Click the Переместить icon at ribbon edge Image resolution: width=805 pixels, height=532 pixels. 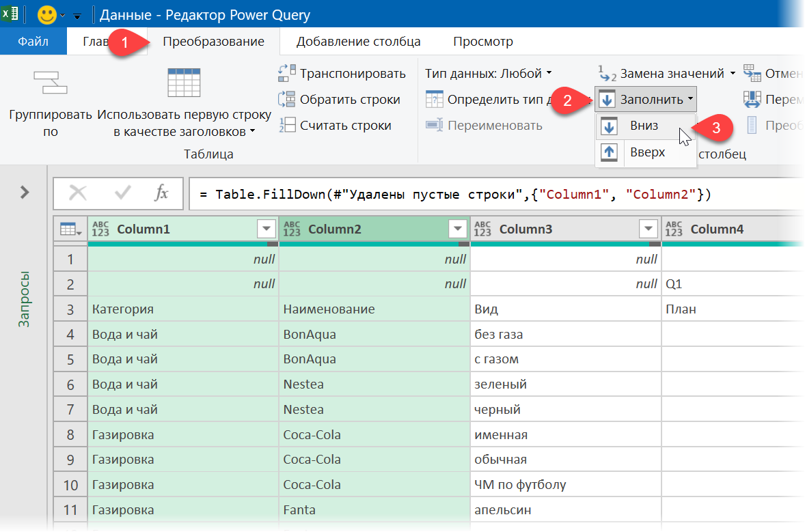(752, 99)
